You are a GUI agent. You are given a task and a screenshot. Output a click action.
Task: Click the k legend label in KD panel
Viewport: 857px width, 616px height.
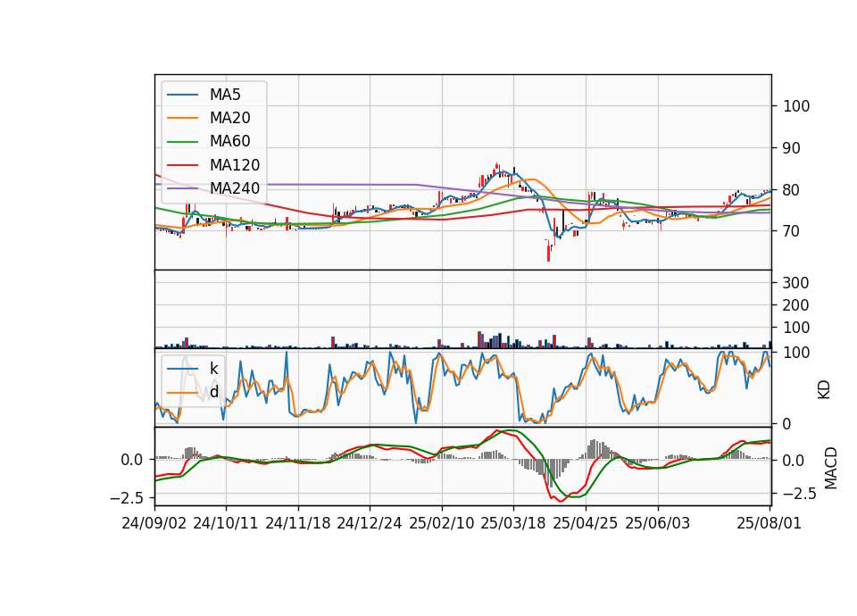(x=213, y=369)
